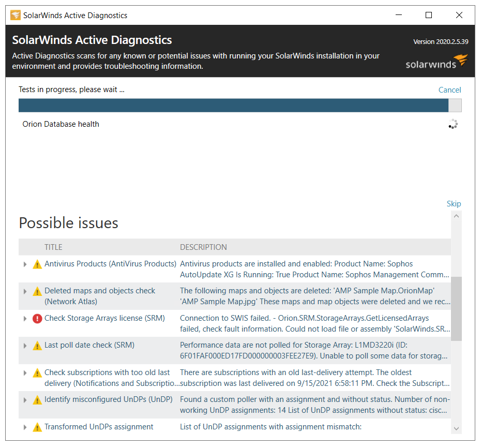Click the DESCRIPTION column header

(x=203, y=247)
